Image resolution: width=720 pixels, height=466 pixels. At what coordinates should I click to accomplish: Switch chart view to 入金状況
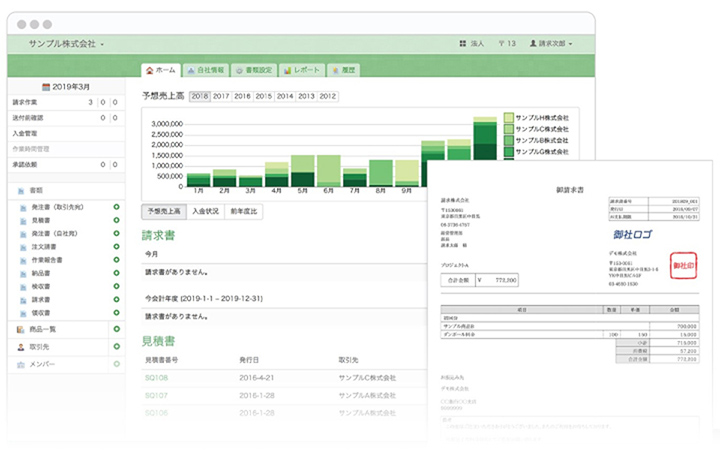click(206, 212)
